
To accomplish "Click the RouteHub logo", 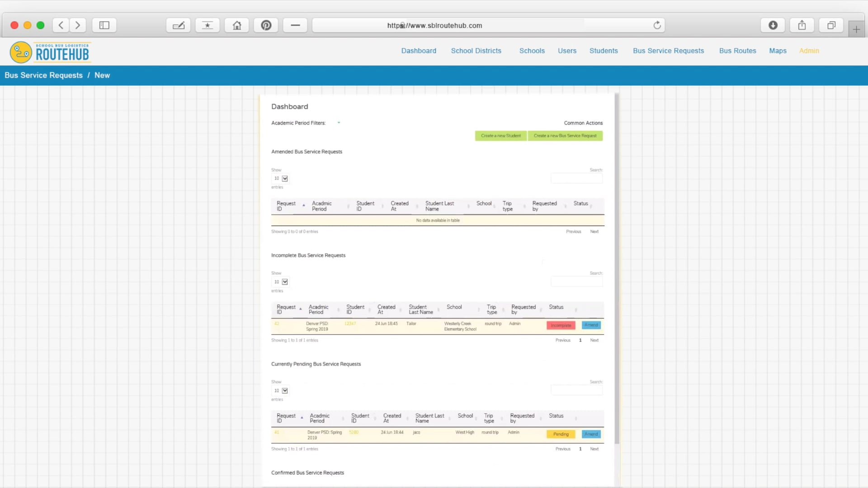I will tap(51, 52).
